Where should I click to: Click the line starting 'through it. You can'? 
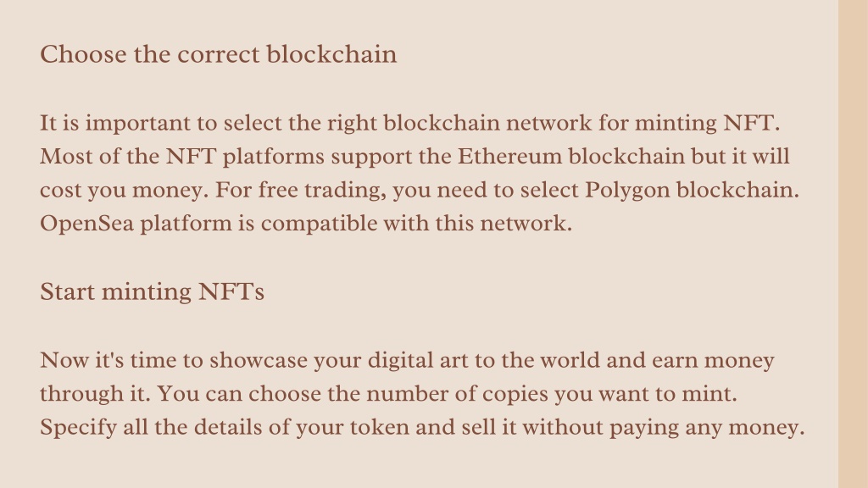click(x=388, y=394)
